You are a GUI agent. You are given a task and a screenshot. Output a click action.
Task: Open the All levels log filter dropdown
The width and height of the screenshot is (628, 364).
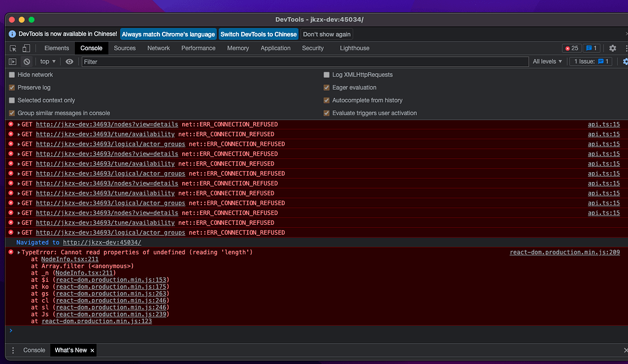(548, 61)
